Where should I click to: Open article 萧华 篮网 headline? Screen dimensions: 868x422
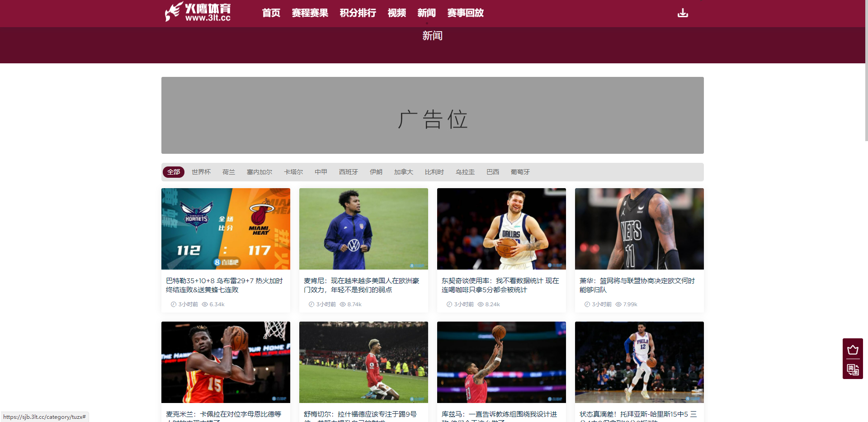[637, 285]
